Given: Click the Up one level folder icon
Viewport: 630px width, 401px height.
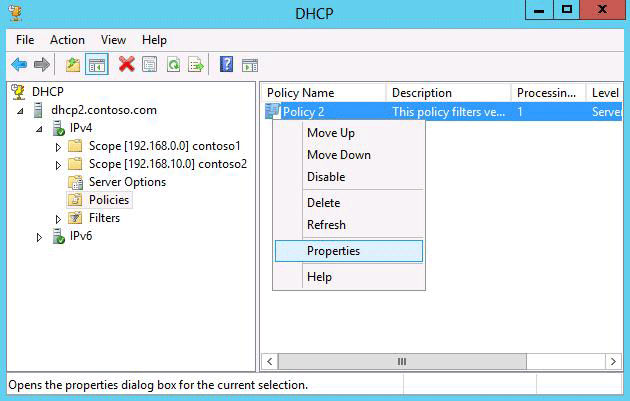Looking at the screenshot, I should [72, 64].
